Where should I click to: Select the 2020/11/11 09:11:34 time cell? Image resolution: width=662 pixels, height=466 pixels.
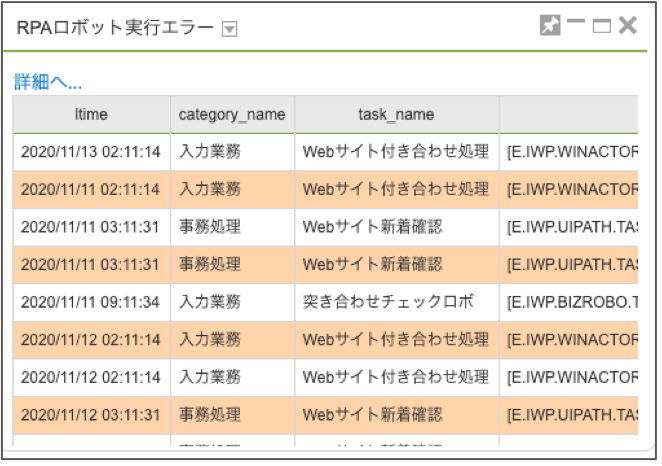click(92, 302)
